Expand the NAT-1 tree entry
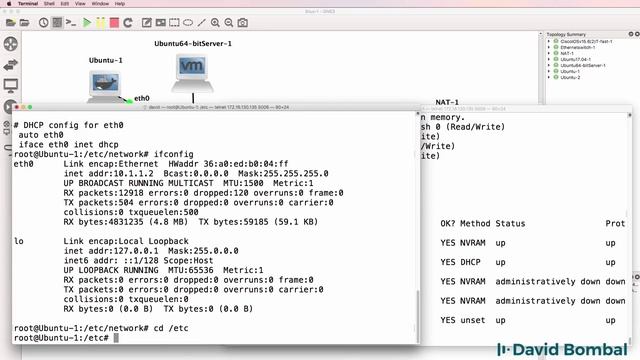 549,53
